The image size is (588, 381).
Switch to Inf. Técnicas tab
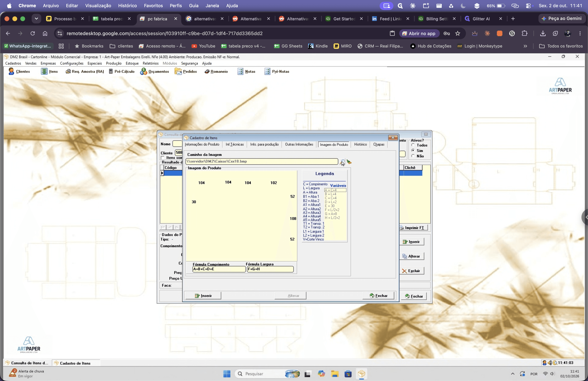coord(235,144)
